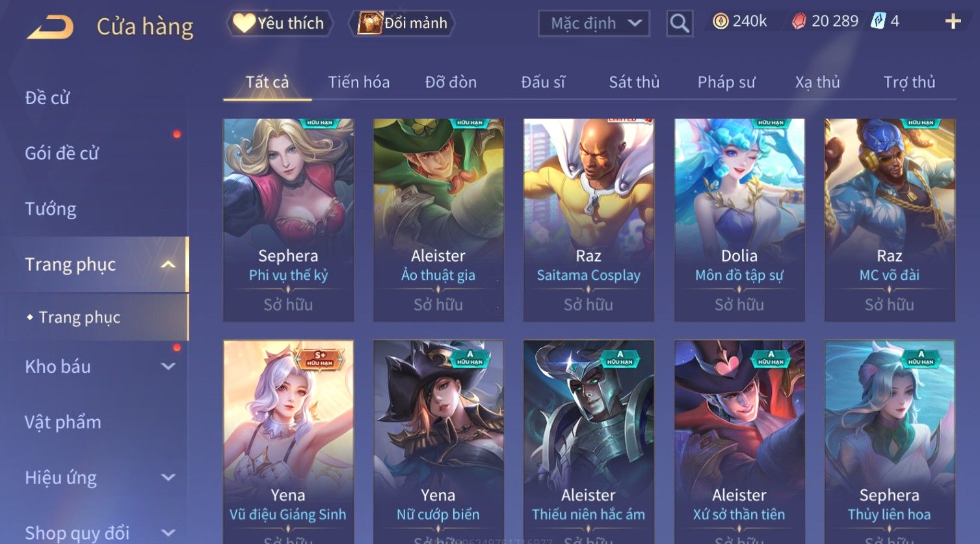Image resolution: width=980 pixels, height=544 pixels.
Task: Click the blue ticket voucher icon
Action: 878,21
